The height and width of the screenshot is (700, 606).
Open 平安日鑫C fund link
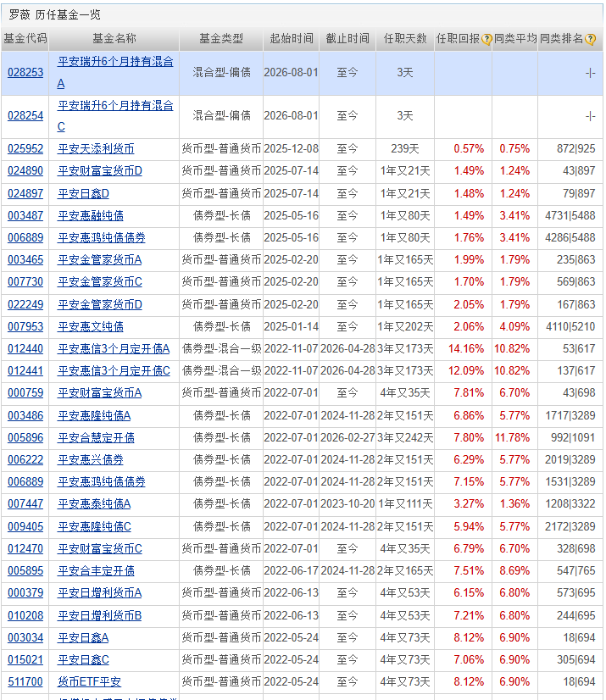83,660
